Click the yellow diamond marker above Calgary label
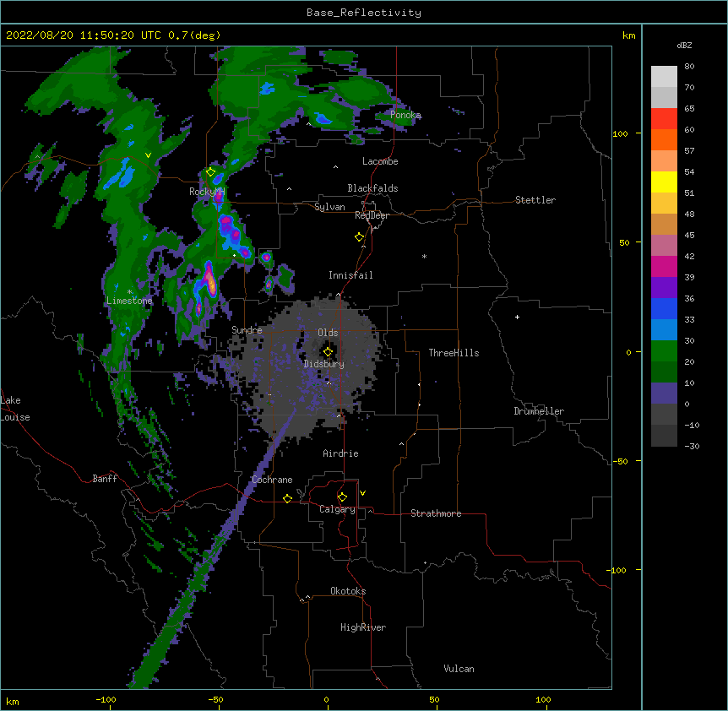 coord(342,497)
